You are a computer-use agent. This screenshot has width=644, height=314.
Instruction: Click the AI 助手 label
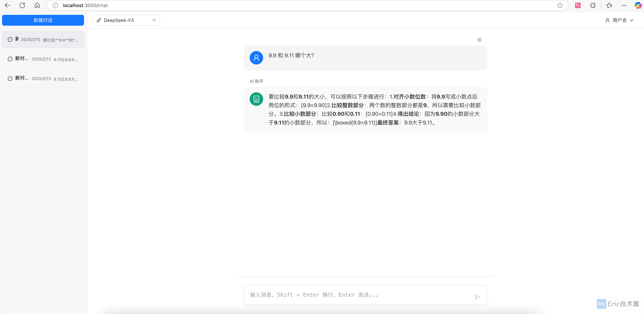point(257,81)
